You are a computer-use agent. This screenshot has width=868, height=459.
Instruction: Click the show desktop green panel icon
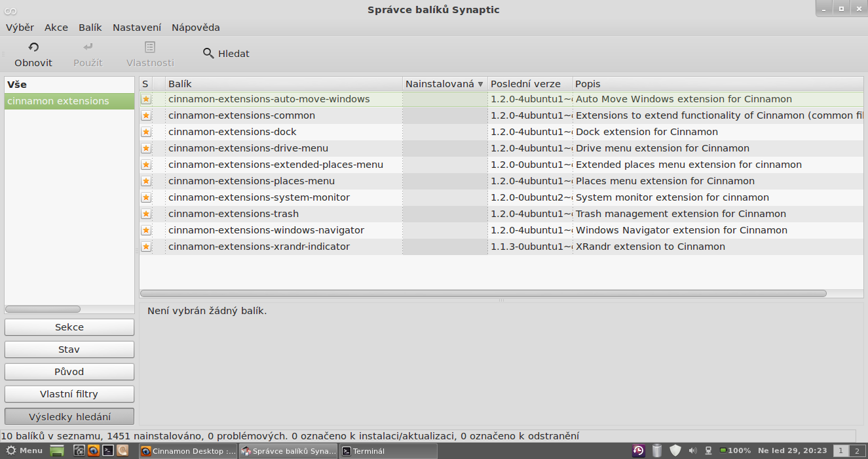pyautogui.click(x=57, y=450)
